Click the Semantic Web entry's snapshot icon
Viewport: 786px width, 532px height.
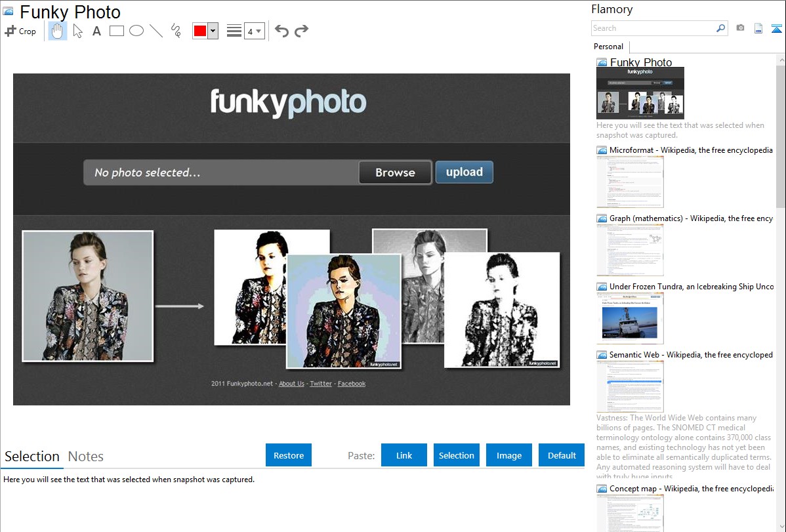(x=602, y=354)
